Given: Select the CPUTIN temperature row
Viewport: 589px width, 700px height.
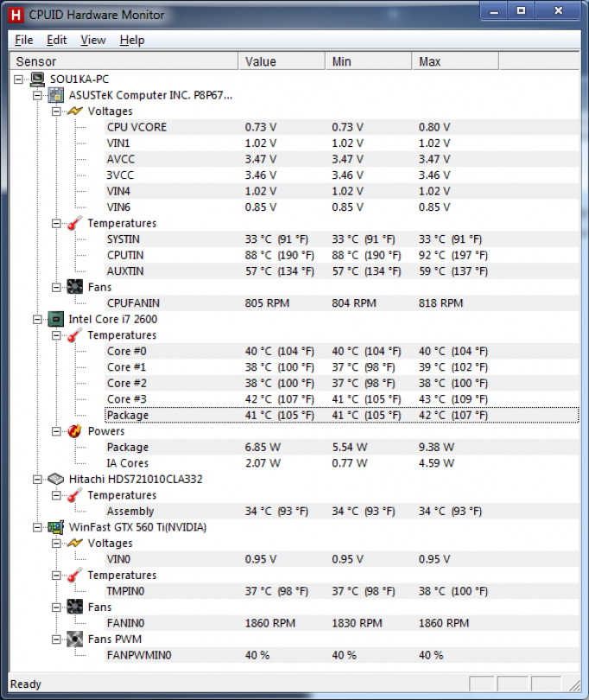Looking at the screenshot, I should tap(125, 255).
